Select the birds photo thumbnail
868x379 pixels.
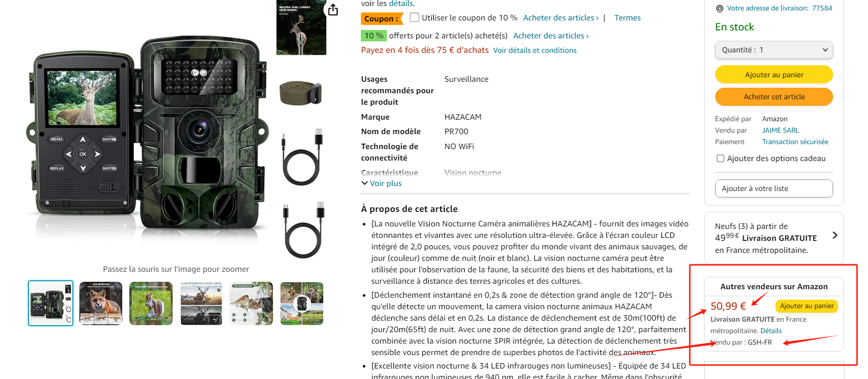(251, 303)
